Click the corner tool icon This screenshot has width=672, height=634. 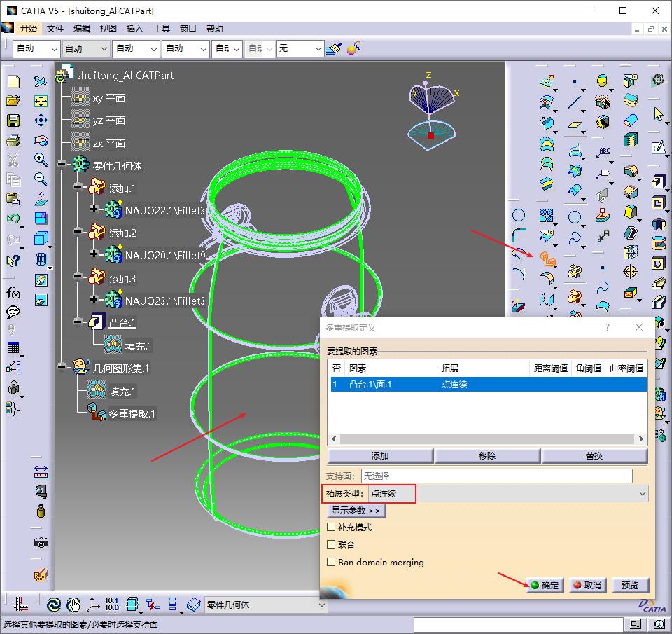(x=519, y=234)
